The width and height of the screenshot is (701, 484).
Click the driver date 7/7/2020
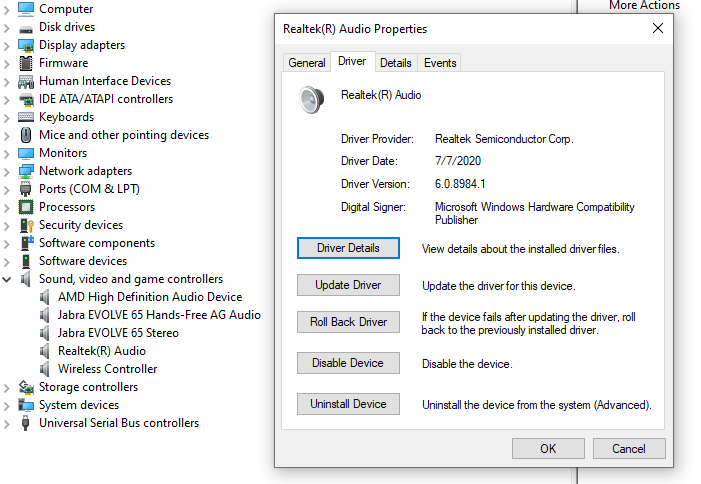pos(458,161)
